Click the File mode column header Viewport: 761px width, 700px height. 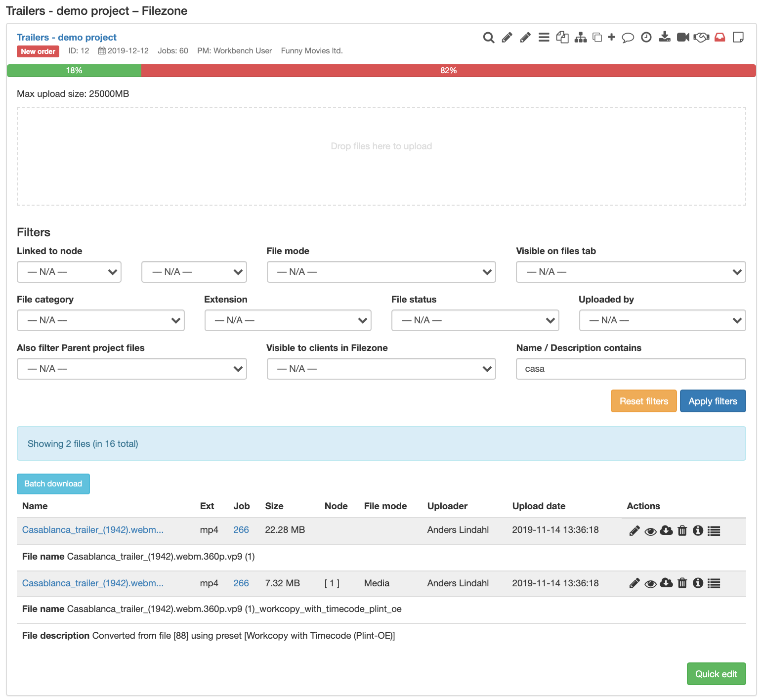tap(385, 506)
